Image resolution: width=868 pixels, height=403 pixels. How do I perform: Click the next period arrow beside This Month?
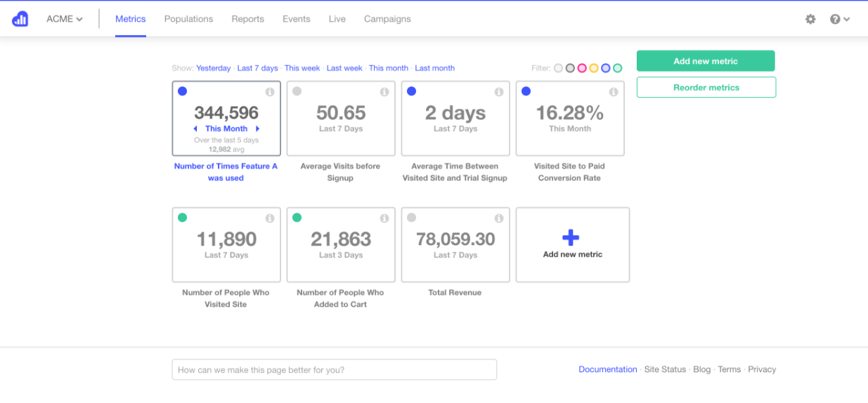(x=257, y=129)
